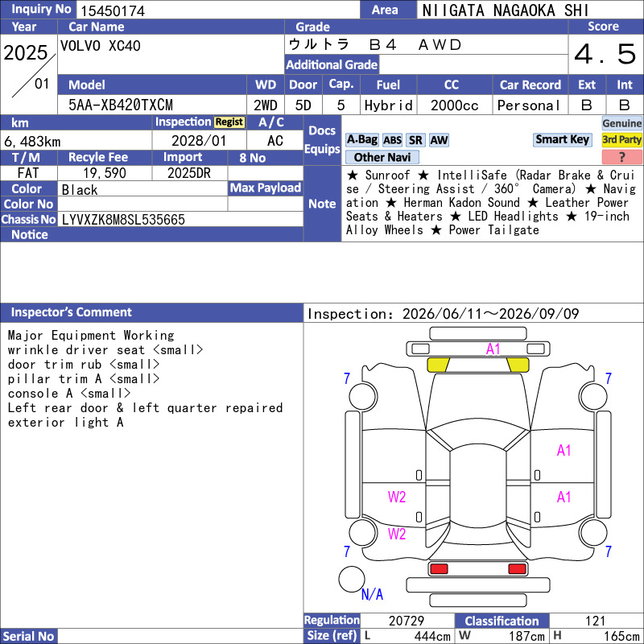
Task: Click the 7 beside the front-right wheel
Action: 609,378
